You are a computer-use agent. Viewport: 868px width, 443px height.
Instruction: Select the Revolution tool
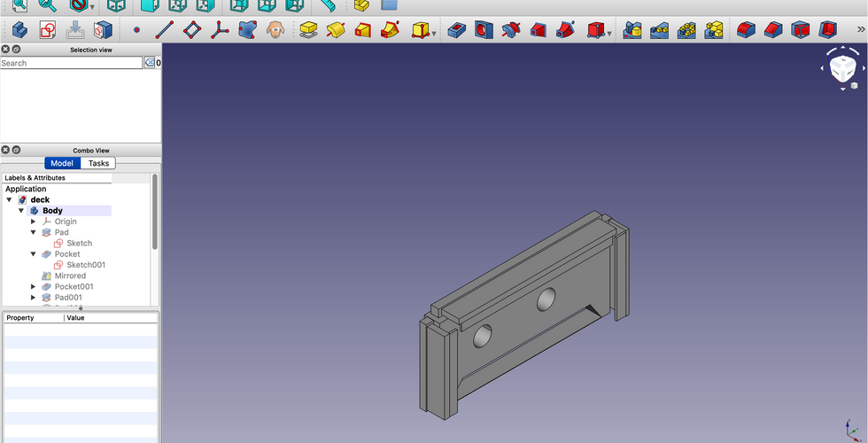click(336, 29)
